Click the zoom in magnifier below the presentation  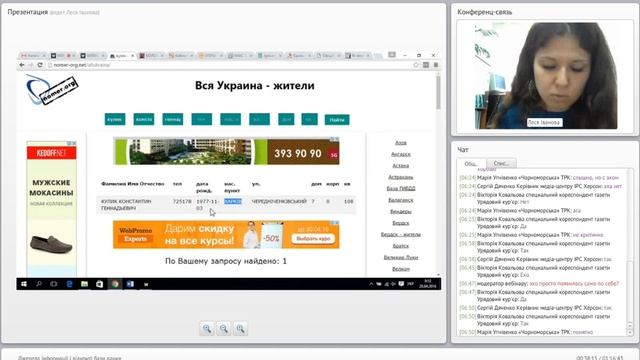pos(207,329)
